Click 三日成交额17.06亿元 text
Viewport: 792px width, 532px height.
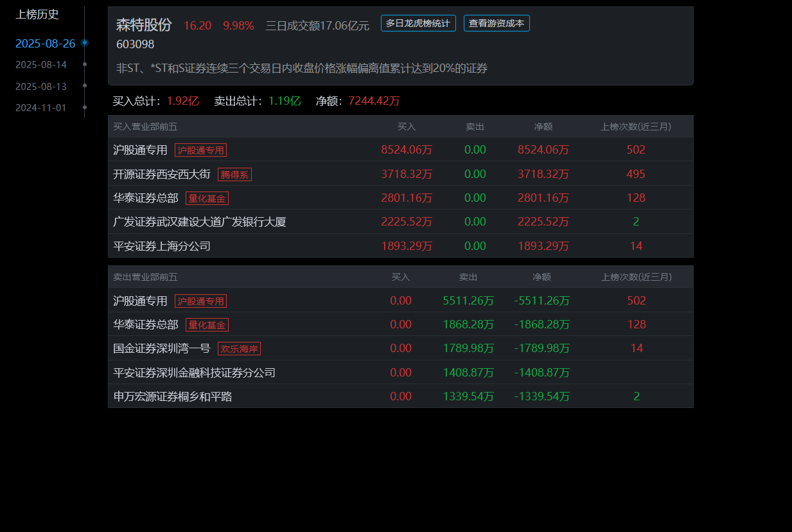[x=317, y=26]
